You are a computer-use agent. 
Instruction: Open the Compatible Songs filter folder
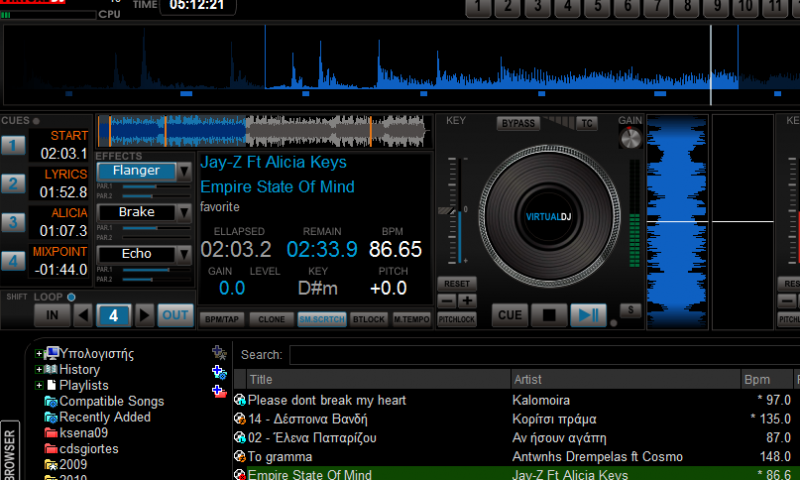[x=104, y=401]
